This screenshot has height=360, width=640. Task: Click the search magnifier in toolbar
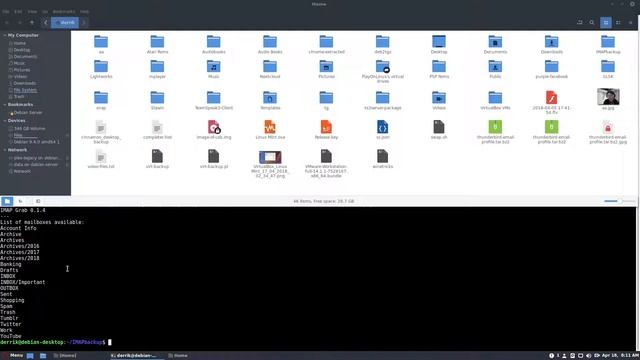(591, 22)
